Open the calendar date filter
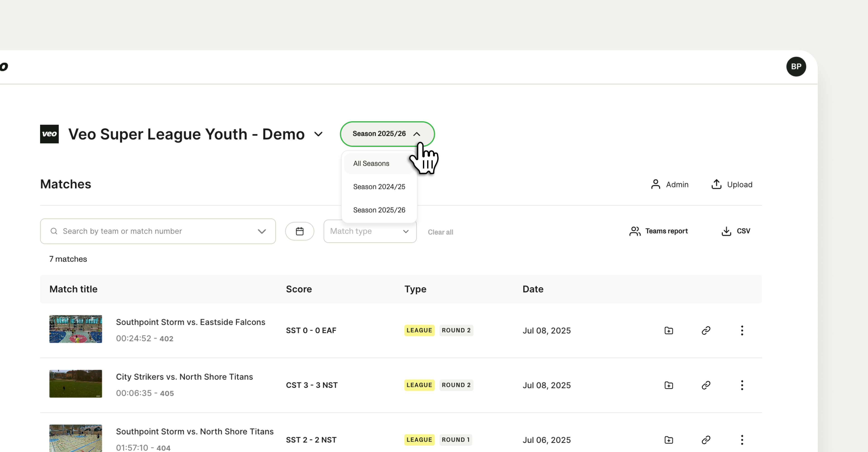This screenshot has width=868, height=452. tap(300, 231)
